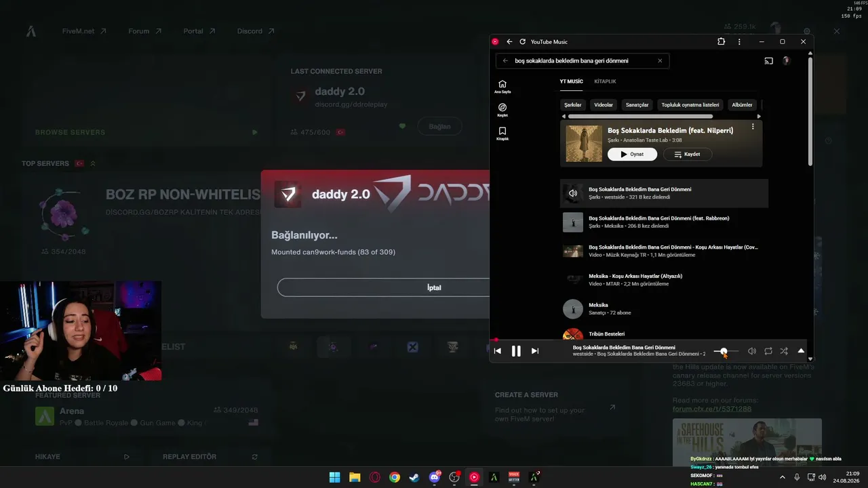Adjust the volume slider in player bar

pos(726,351)
